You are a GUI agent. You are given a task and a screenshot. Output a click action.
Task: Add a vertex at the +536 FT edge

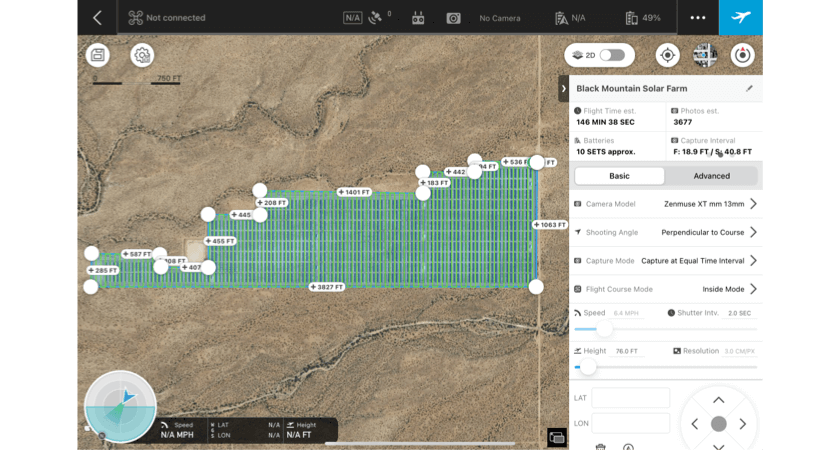coord(514,162)
